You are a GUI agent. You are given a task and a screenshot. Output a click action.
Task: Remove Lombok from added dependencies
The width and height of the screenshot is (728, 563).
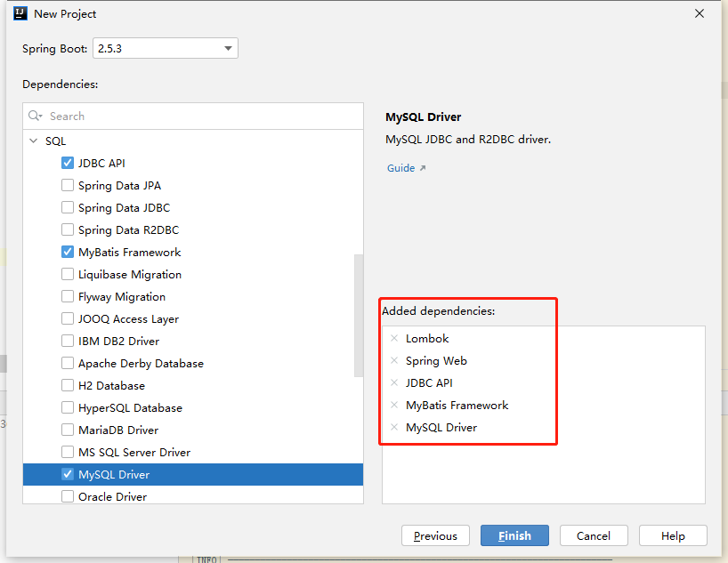[394, 338]
